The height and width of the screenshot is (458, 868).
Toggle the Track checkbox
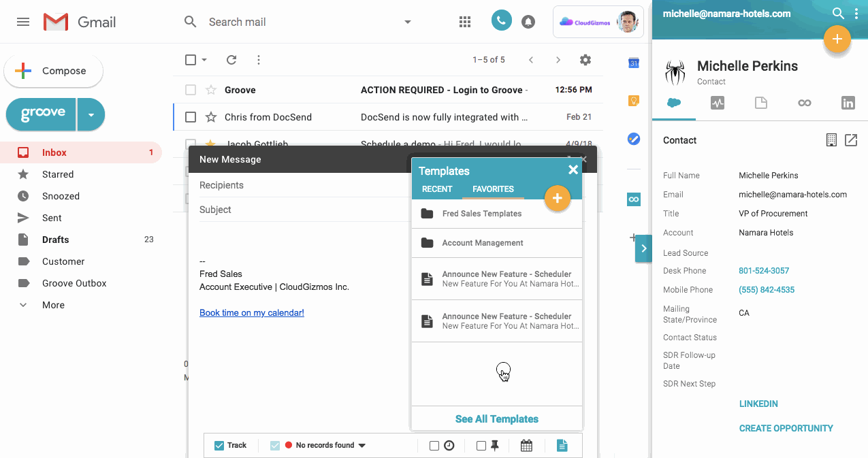tap(219, 446)
